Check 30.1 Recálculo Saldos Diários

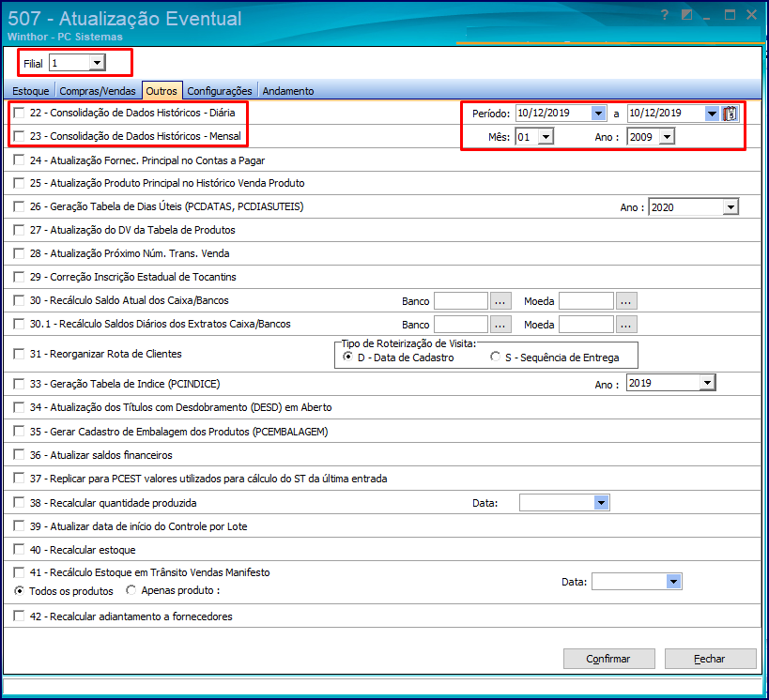[x=19, y=324]
